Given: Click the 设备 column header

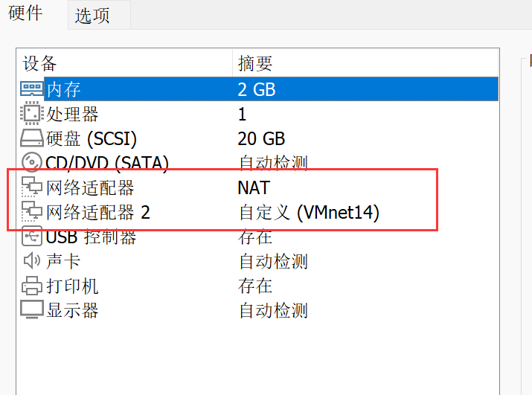Looking at the screenshot, I should (x=40, y=63).
